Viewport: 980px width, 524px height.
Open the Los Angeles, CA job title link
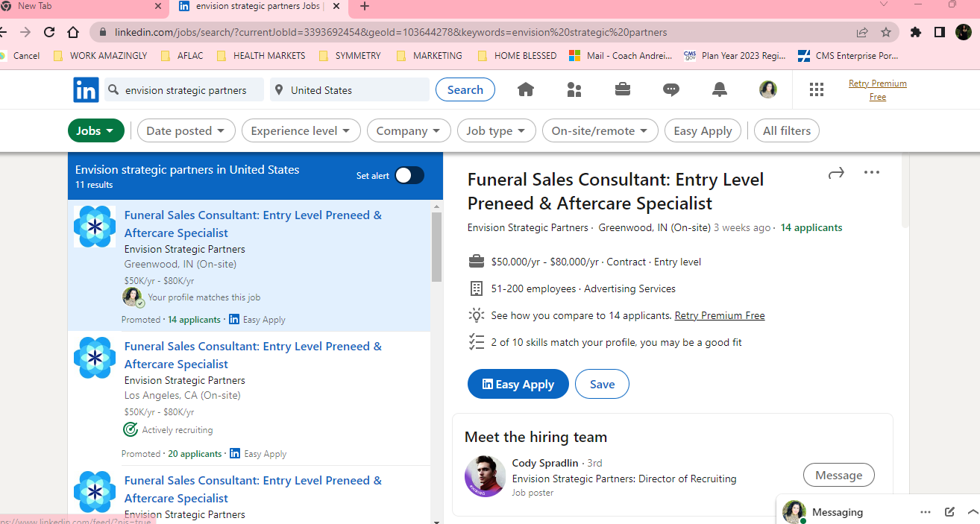coord(253,355)
